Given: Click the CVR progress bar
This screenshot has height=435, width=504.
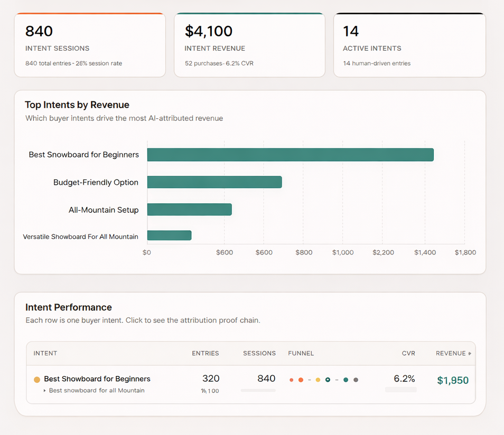Looking at the screenshot, I should click(x=400, y=389).
